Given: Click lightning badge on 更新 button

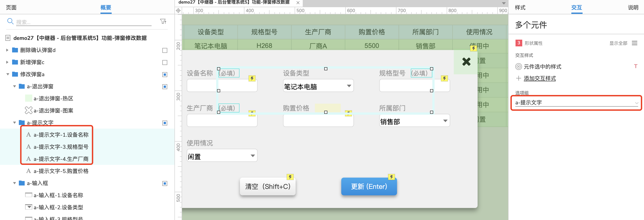Looking at the screenshot, I should click(392, 177).
